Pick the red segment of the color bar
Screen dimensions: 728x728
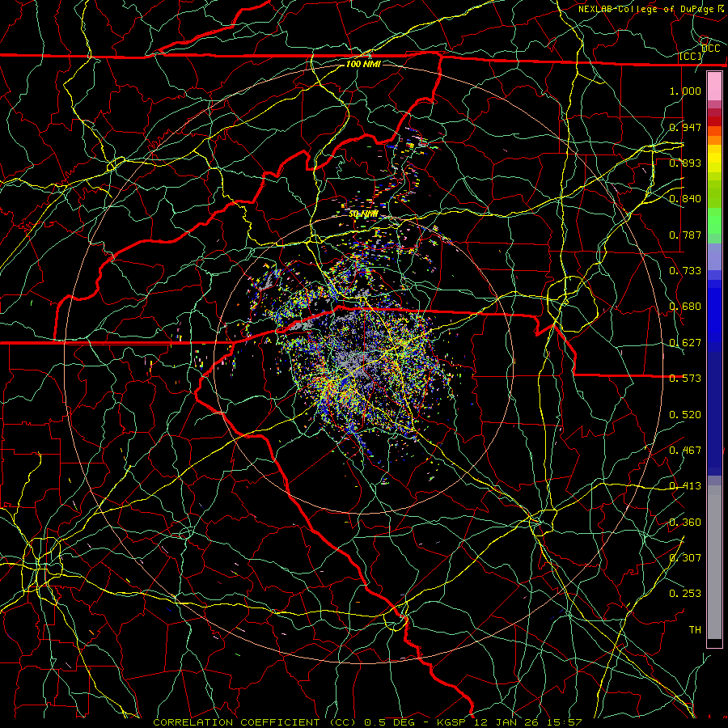pos(714,121)
